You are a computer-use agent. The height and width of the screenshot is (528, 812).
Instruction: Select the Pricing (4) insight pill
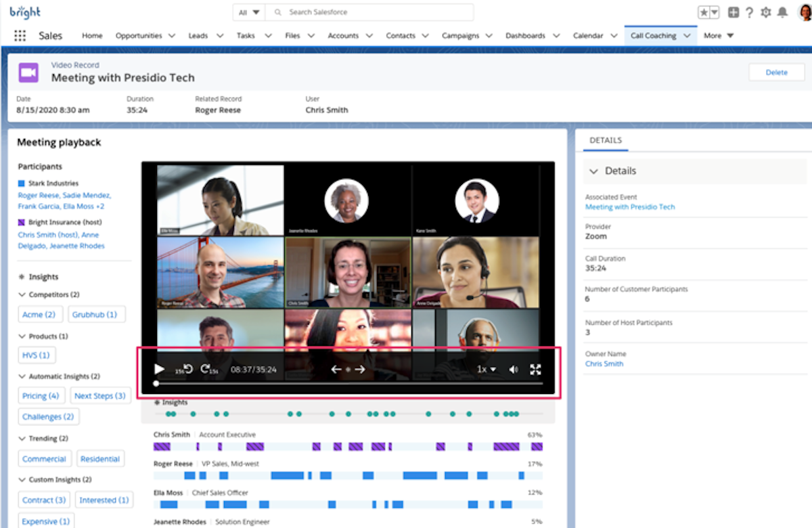pos(41,396)
